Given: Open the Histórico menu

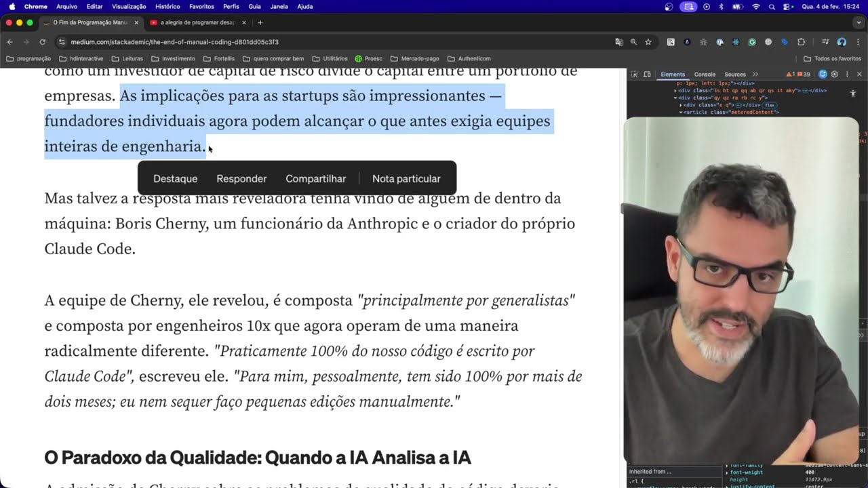Looking at the screenshot, I should (x=167, y=7).
